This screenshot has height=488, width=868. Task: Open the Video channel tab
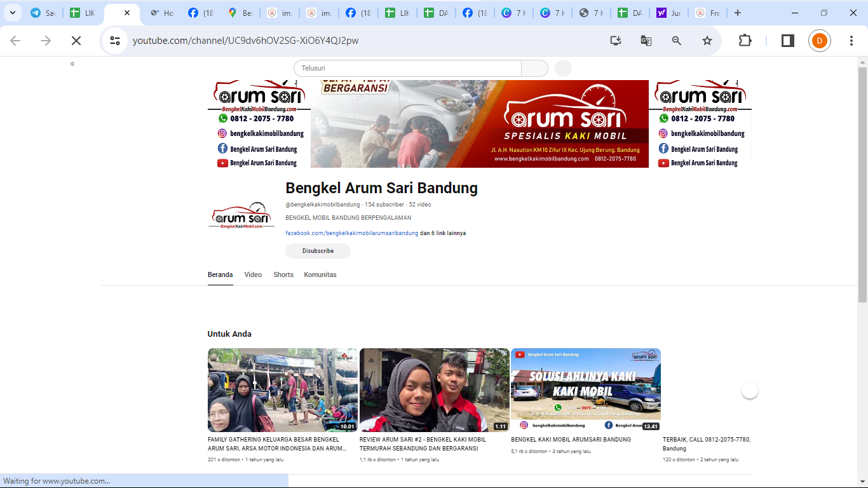click(x=253, y=274)
